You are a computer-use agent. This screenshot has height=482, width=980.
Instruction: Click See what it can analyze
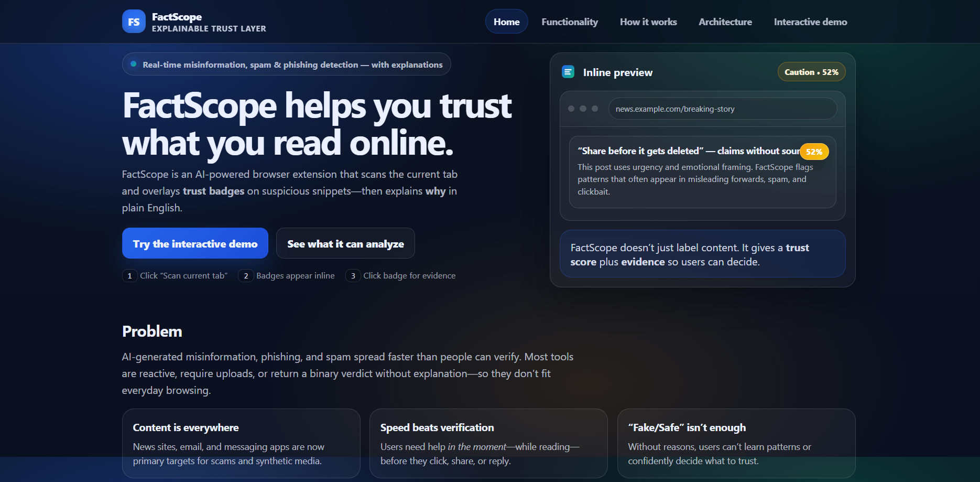[x=345, y=243]
